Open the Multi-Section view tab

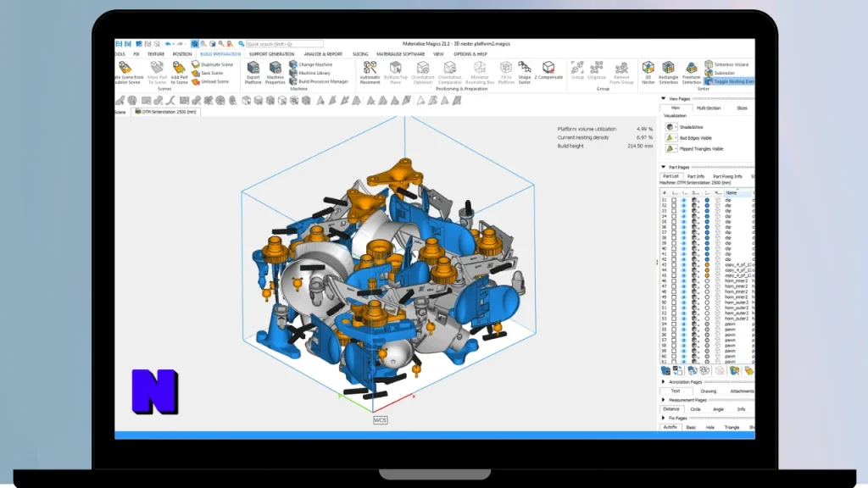(709, 108)
